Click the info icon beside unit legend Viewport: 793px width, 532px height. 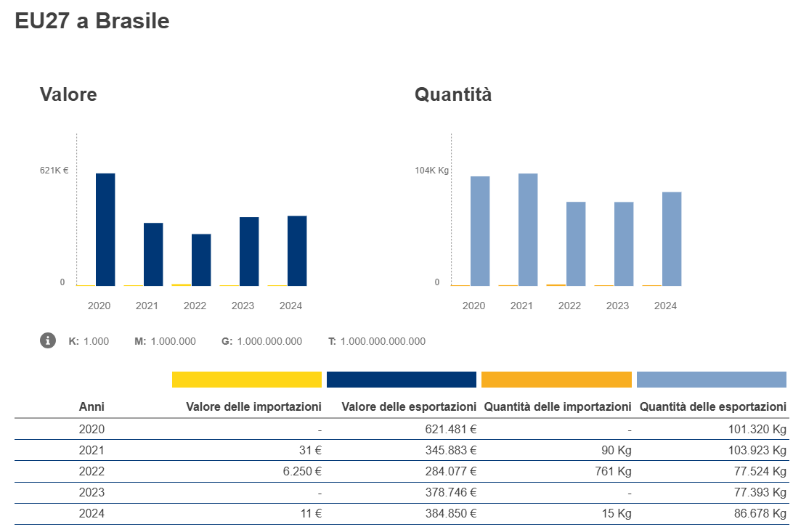tap(48, 340)
